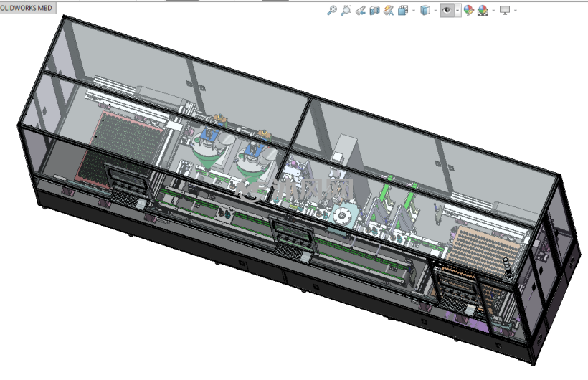588x380 pixels.
Task: Open the View Orientation dropdown arrow
Action: [414, 11]
